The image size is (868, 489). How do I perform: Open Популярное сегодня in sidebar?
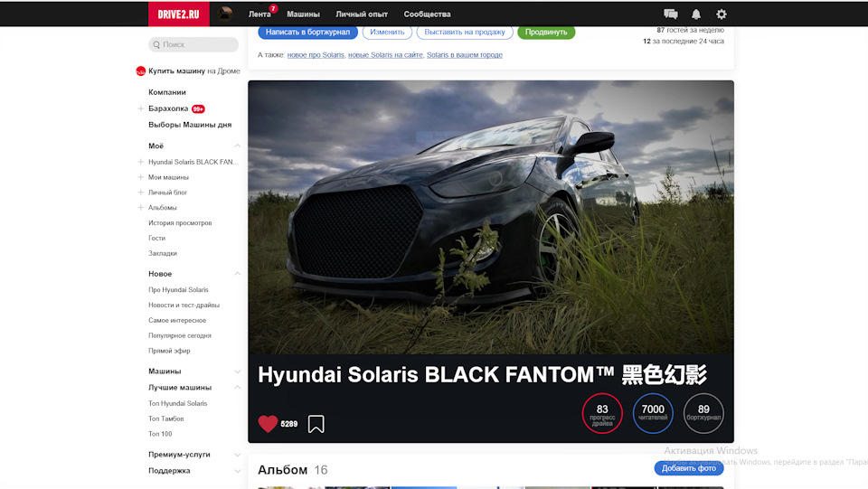180,335
